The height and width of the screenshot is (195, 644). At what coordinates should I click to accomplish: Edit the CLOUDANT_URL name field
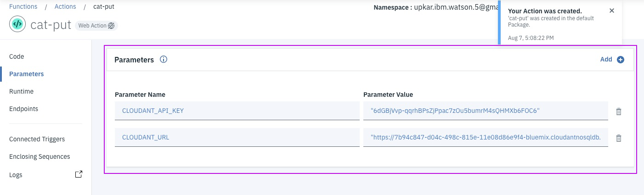(x=237, y=137)
